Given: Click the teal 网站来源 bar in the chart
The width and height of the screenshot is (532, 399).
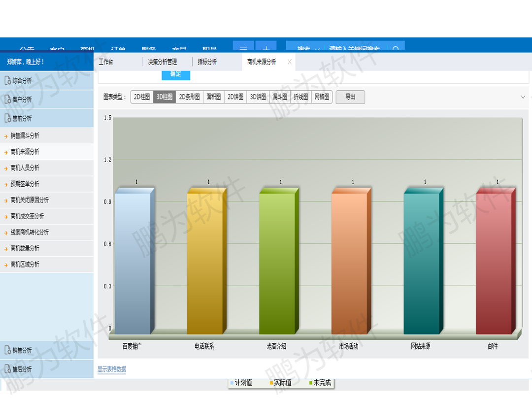Looking at the screenshot, I should pos(424,261).
